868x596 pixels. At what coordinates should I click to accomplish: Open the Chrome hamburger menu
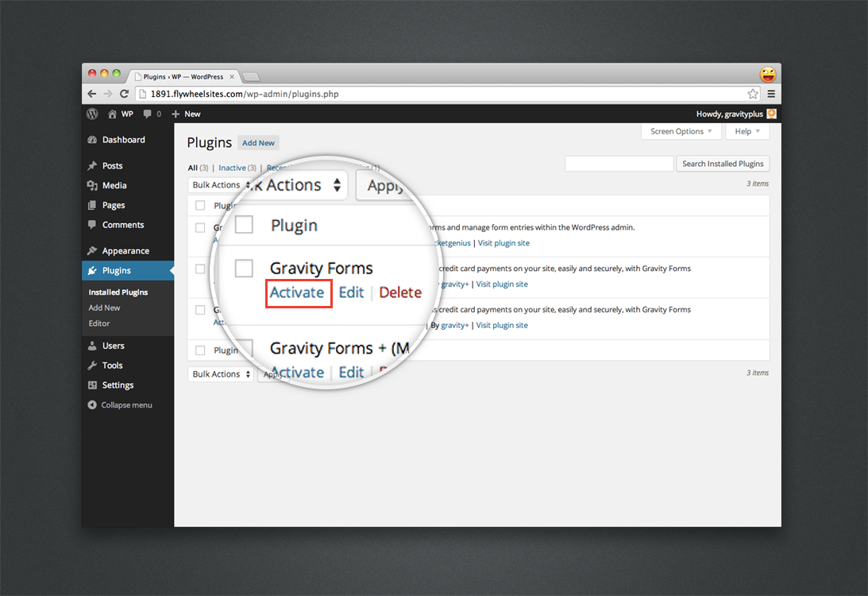[x=771, y=94]
